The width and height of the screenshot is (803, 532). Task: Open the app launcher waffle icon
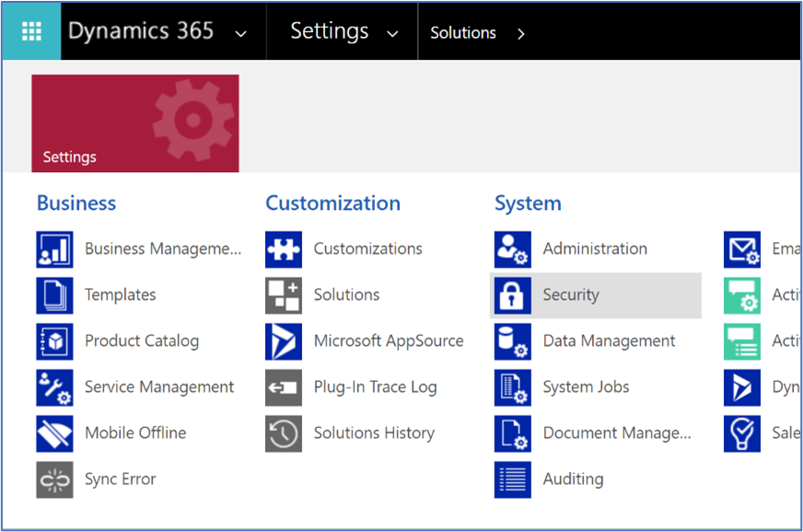(x=31, y=31)
